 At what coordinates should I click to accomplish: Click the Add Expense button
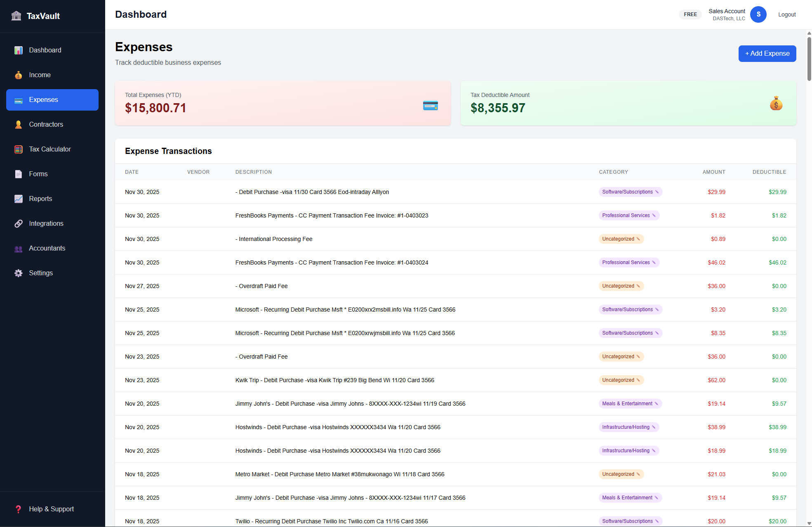click(x=767, y=54)
